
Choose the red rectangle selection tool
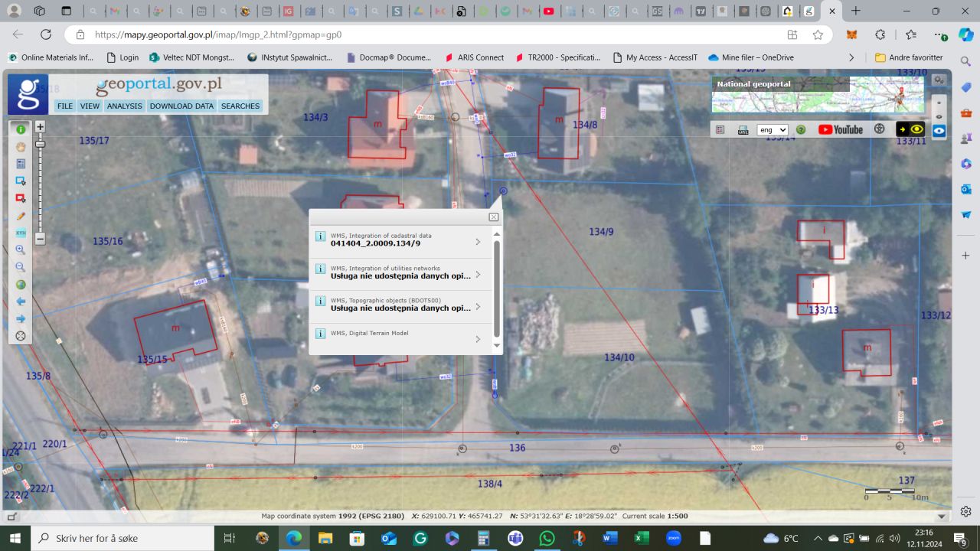coord(21,198)
